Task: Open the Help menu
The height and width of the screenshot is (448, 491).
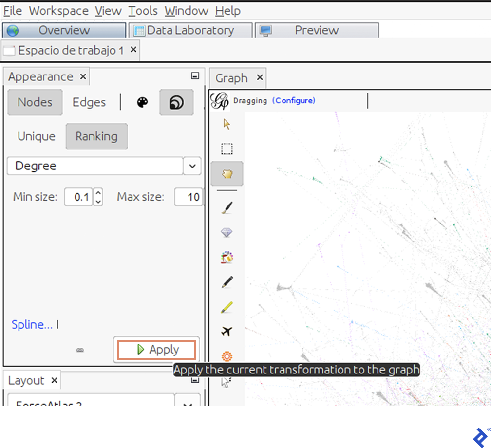Action: [x=227, y=11]
